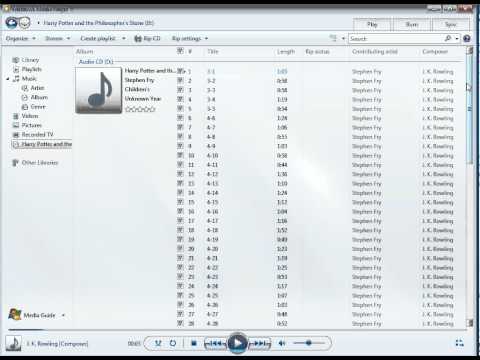Click the search magnifier icon
Viewport: 480px width, 360px height.
(448, 38)
